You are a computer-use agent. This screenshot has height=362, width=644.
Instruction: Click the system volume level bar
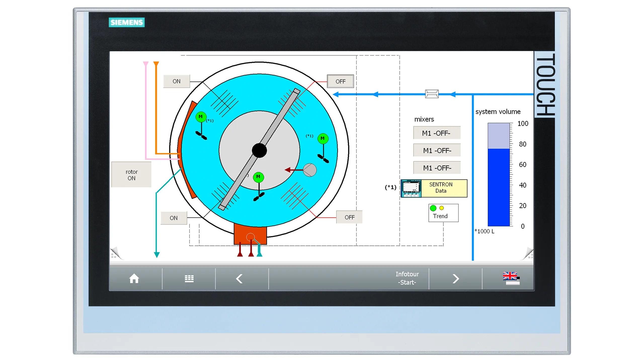498,175
